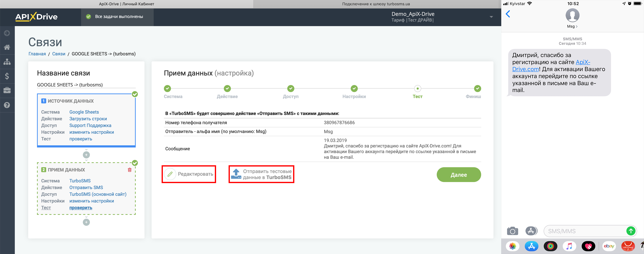Open the dollar billing icon in sidebar

pos(7,76)
